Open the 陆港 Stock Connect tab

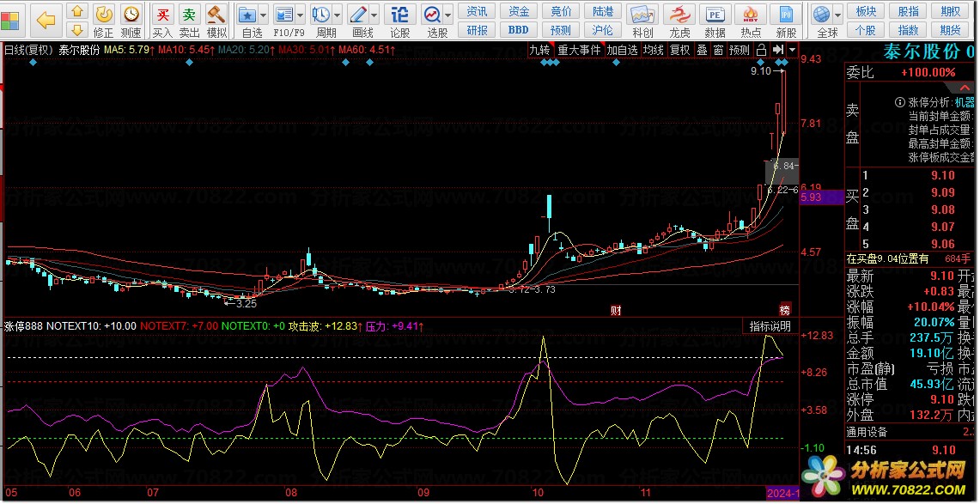click(x=602, y=11)
